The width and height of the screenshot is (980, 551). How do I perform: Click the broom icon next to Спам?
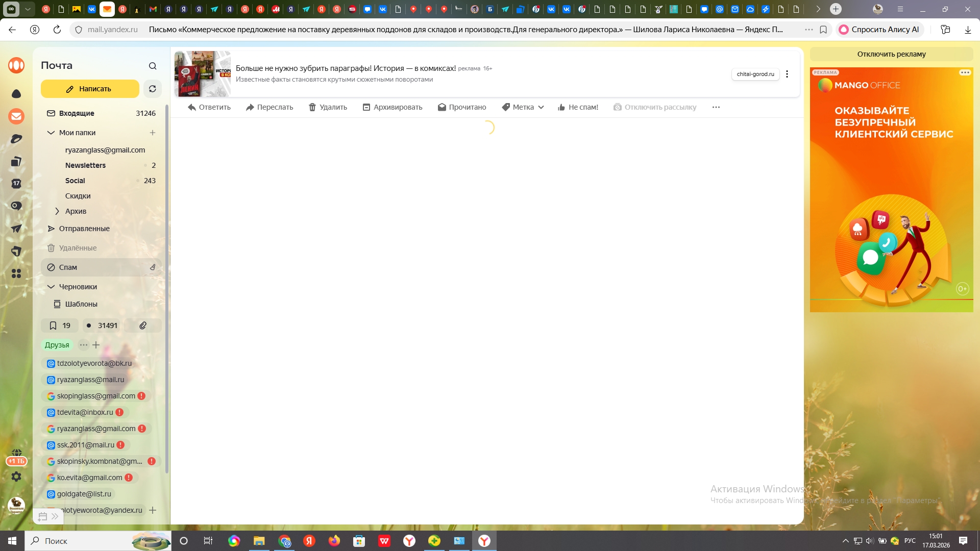click(152, 267)
